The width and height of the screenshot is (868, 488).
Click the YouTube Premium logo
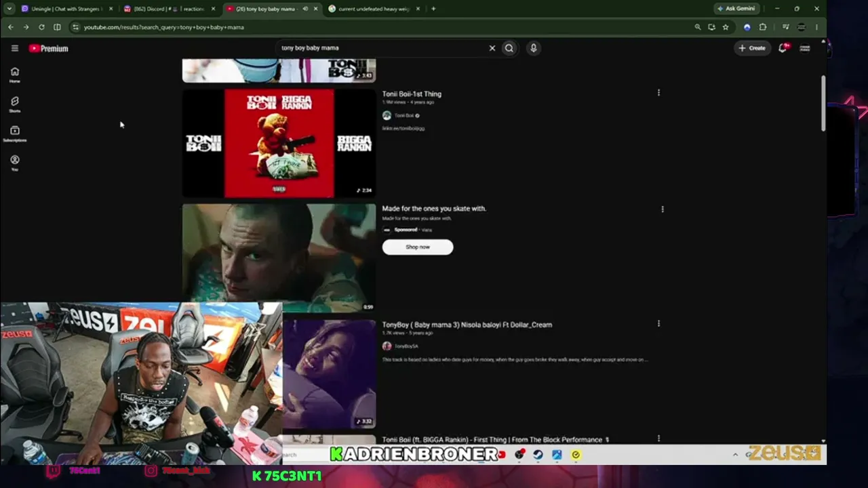pos(48,48)
